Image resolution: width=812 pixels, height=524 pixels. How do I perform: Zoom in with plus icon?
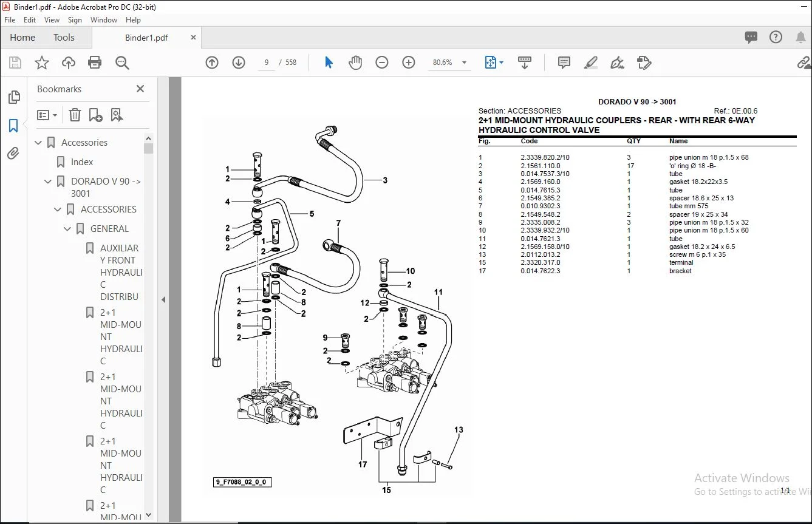(409, 63)
